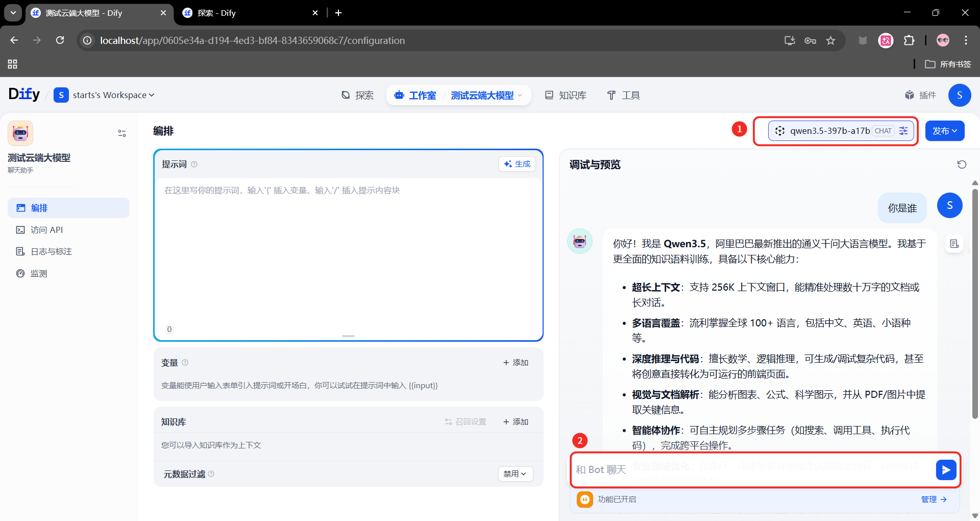
Task: Click the robot app icon in sidebar
Action: (20, 133)
